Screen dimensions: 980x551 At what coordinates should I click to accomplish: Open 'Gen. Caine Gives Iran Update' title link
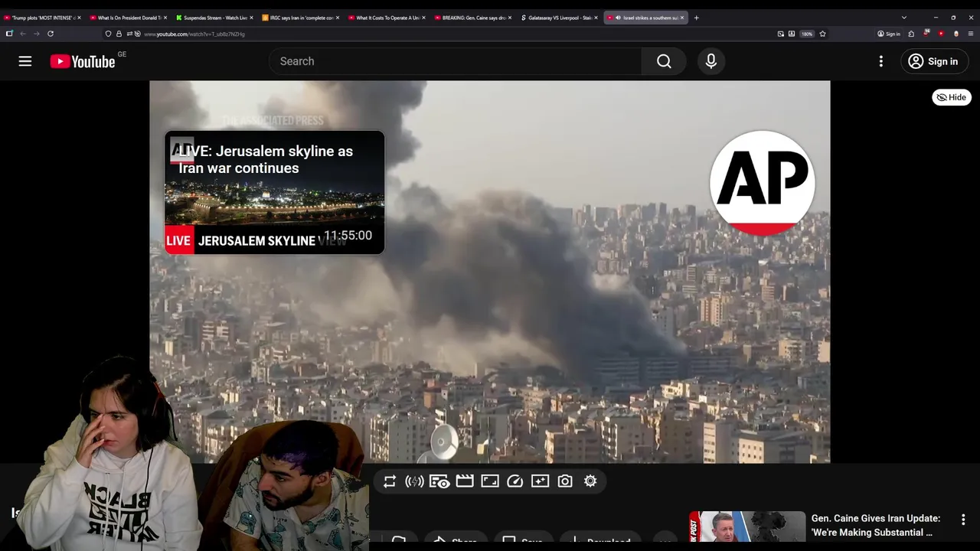(876, 525)
